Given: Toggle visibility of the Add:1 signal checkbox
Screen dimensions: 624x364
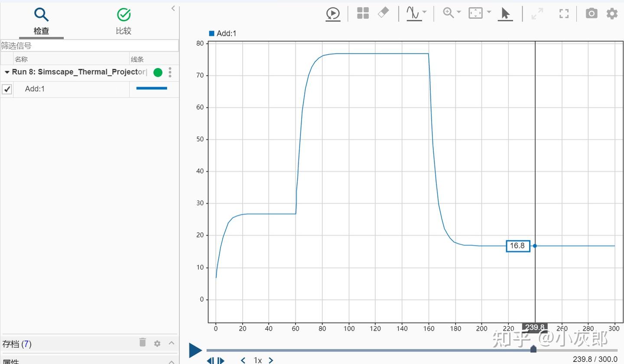Looking at the screenshot, I should pos(7,89).
